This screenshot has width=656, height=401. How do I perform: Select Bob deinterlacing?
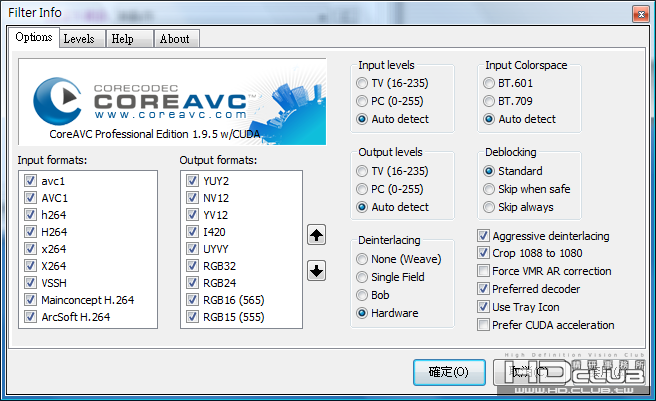pos(362,295)
